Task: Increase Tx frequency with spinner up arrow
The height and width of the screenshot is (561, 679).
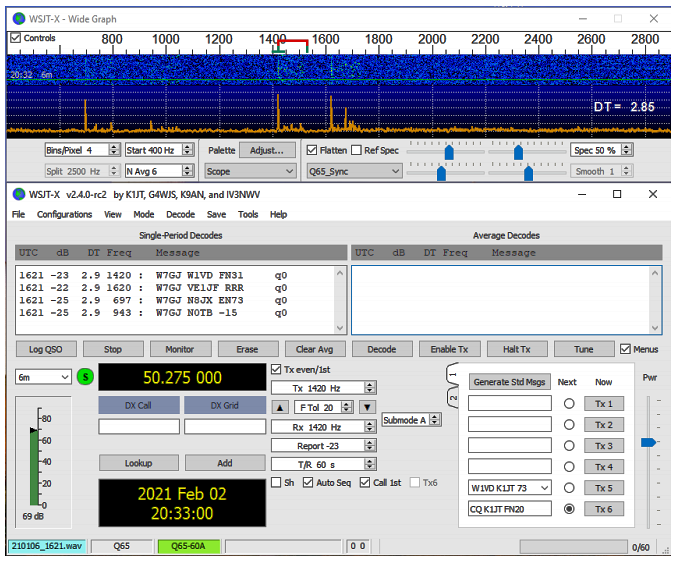Action: (370, 384)
